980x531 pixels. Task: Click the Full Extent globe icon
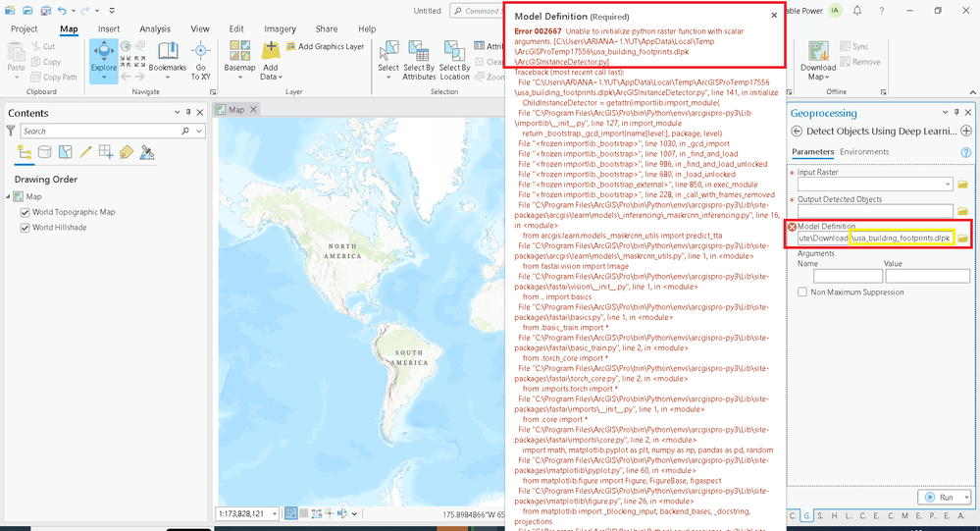coord(126,46)
